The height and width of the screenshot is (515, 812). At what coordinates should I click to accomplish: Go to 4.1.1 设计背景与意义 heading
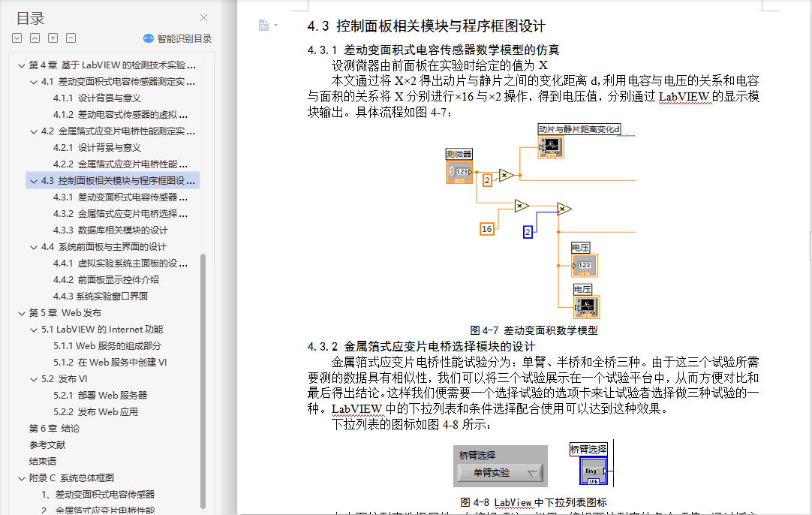[x=97, y=98]
